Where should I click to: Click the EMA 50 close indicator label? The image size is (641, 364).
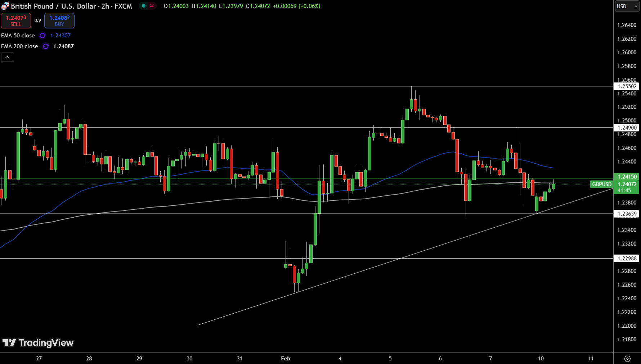(18, 36)
